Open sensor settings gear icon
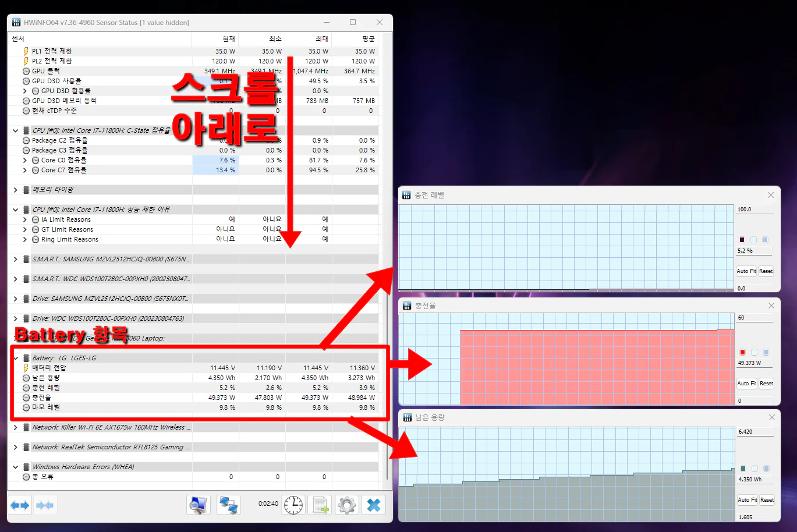This screenshot has width=797, height=532. (347, 505)
